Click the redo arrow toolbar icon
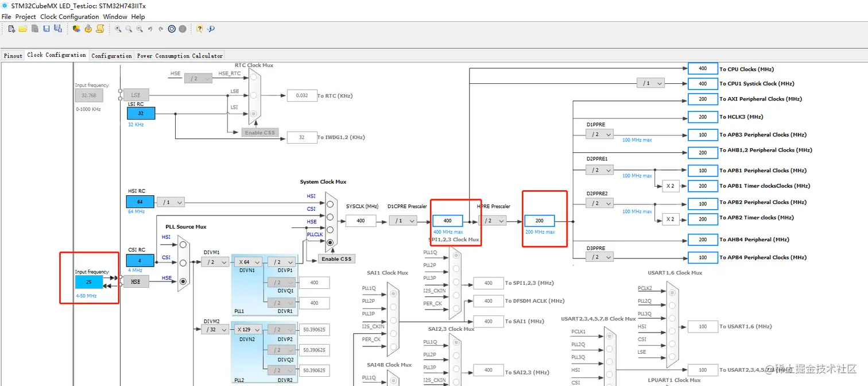The height and width of the screenshot is (386, 868). [161, 29]
